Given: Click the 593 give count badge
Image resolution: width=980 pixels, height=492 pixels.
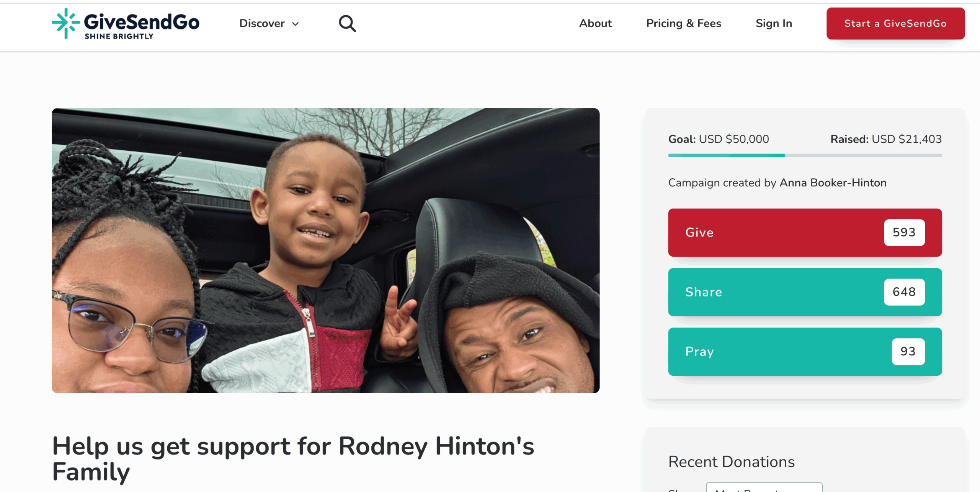Looking at the screenshot, I should 904,232.
